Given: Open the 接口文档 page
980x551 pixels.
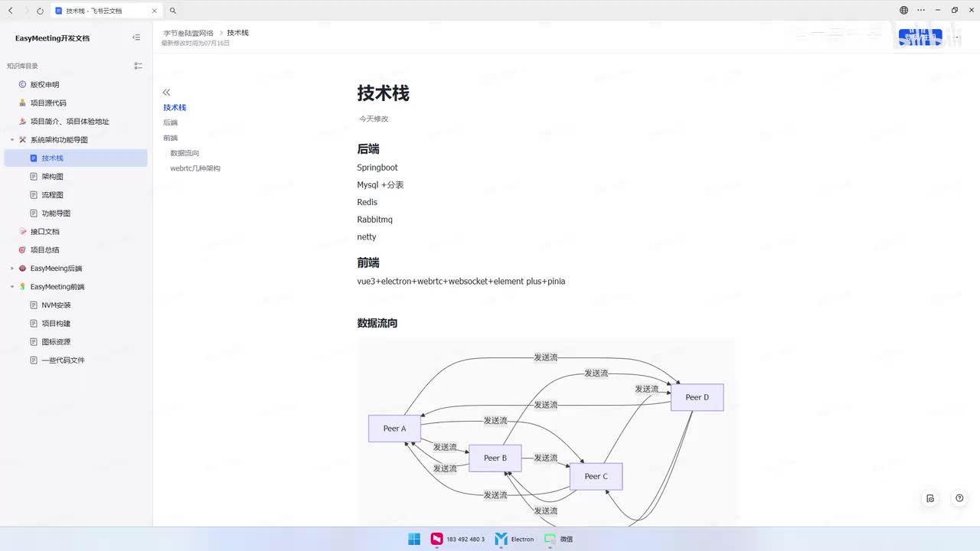Looking at the screenshot, I should coord(44,232).
